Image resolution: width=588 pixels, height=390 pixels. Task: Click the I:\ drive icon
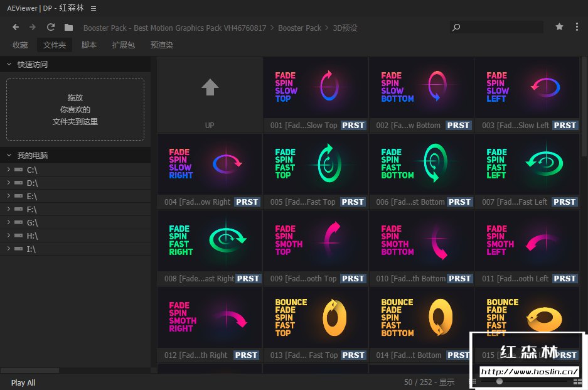[18, 249]
